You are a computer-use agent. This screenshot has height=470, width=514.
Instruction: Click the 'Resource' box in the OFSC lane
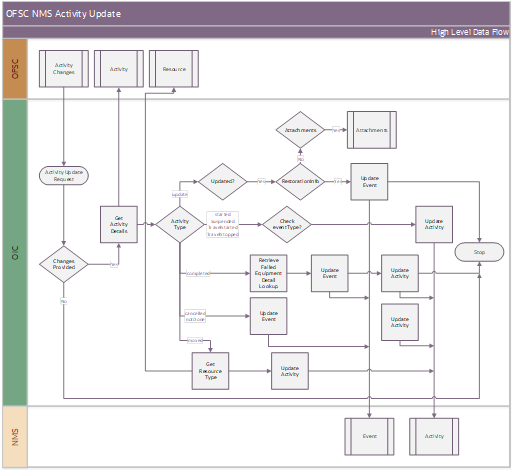[x=174, y=69]
